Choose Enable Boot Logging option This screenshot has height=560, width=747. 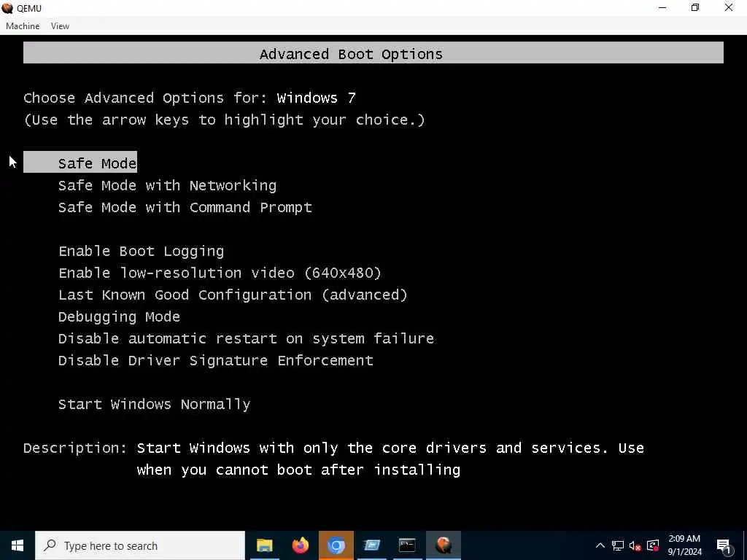[x=141, y=251]
